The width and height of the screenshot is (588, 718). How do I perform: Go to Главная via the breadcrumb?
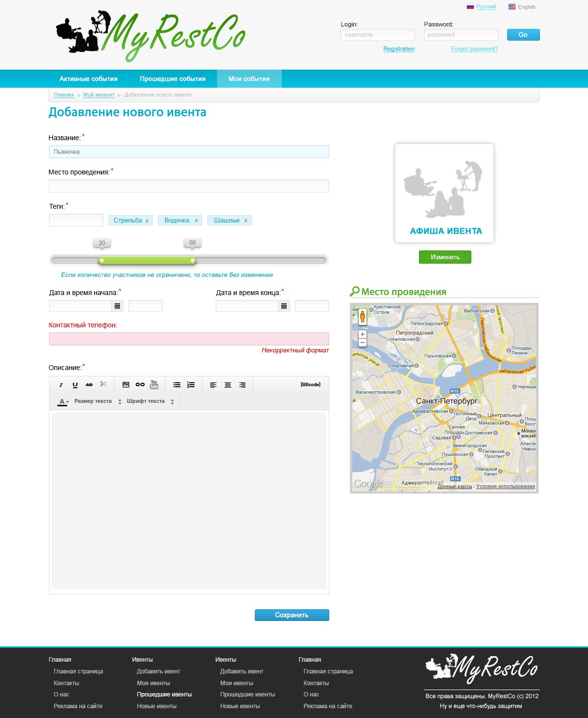64,95
